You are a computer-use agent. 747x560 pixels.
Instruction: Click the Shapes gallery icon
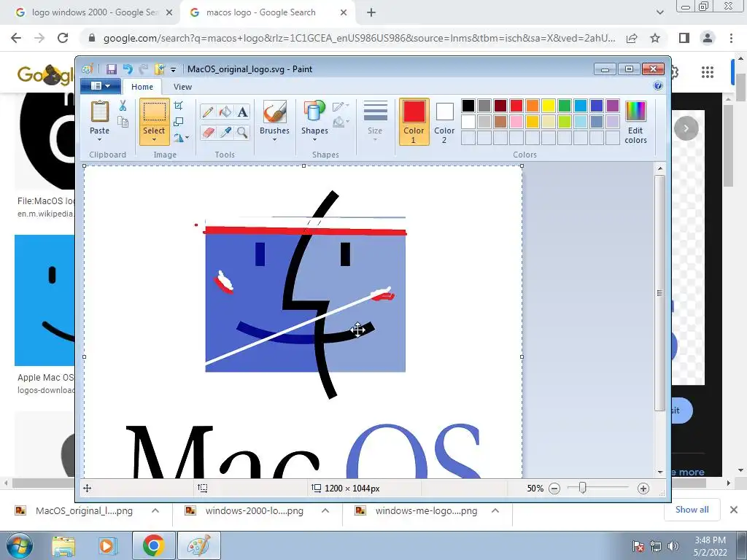314,112
